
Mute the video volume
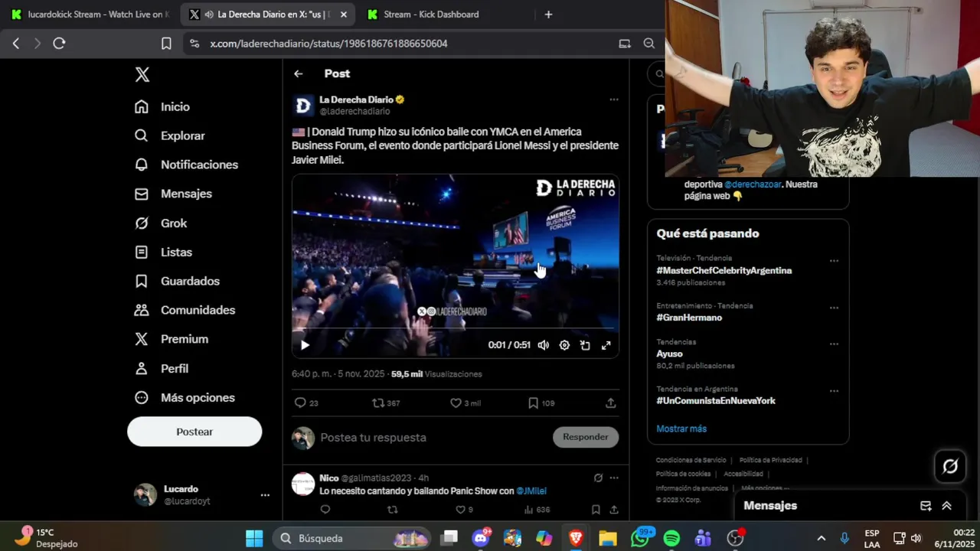[x=544, y=345]
